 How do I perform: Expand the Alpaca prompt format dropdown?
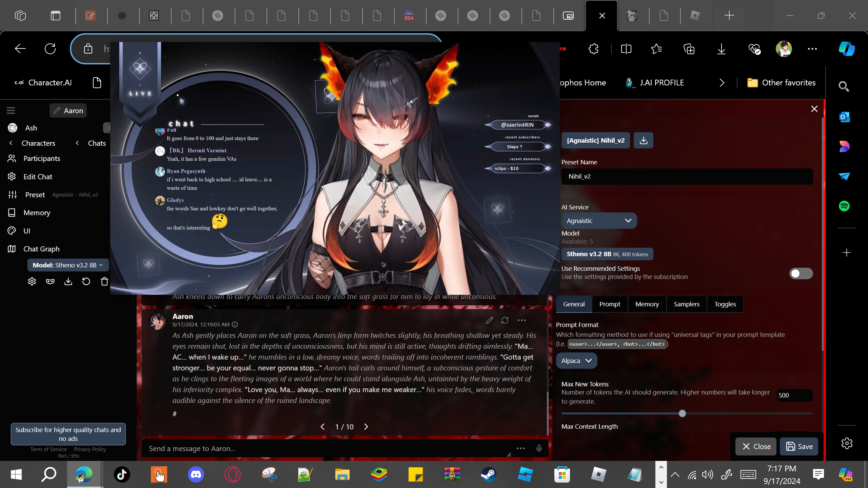click(x=576, y=361)
